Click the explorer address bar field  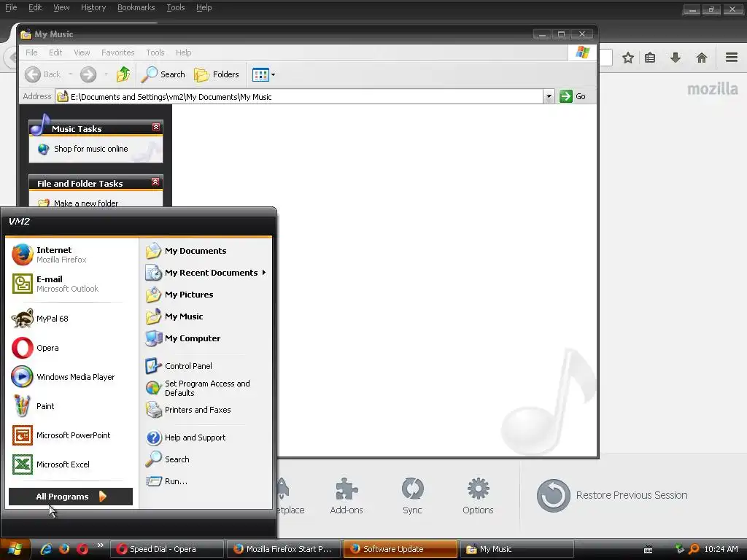tap(299, 97)
